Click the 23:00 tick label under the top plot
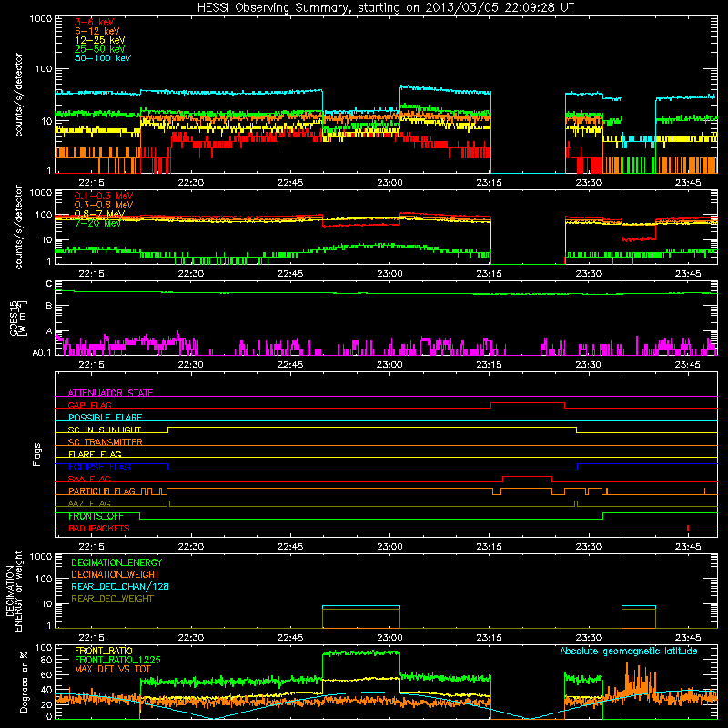 (x=389, y=183)
